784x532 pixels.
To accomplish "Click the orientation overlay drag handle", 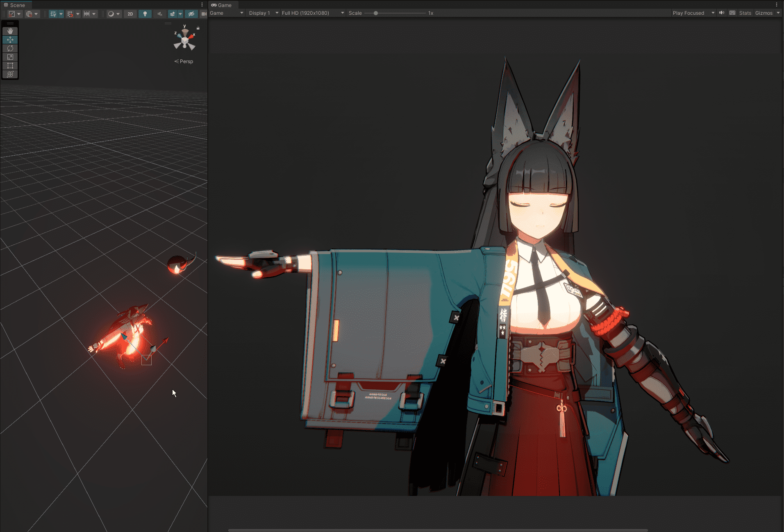I will click(x=168, y=23).
